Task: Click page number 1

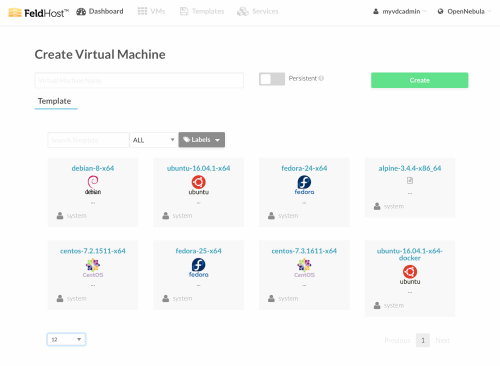Action: (423, 340)
